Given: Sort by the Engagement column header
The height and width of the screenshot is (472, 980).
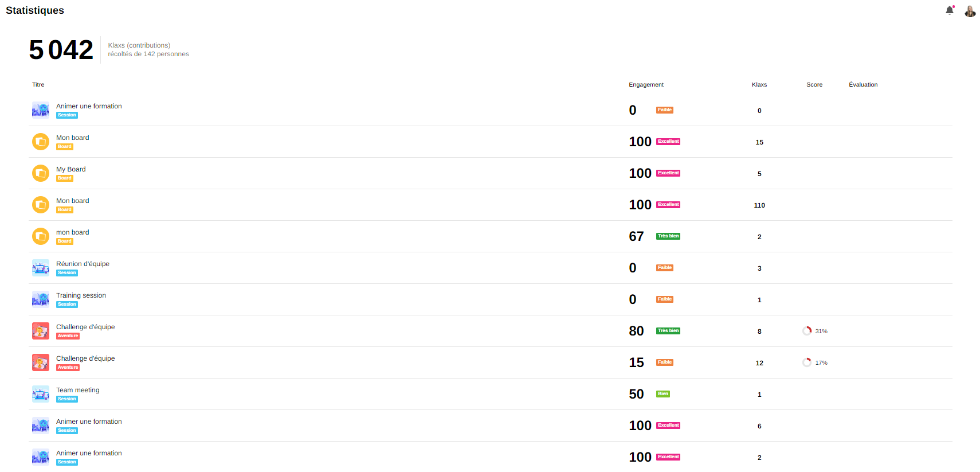Looking at the screenshot, I should [646, 85].
